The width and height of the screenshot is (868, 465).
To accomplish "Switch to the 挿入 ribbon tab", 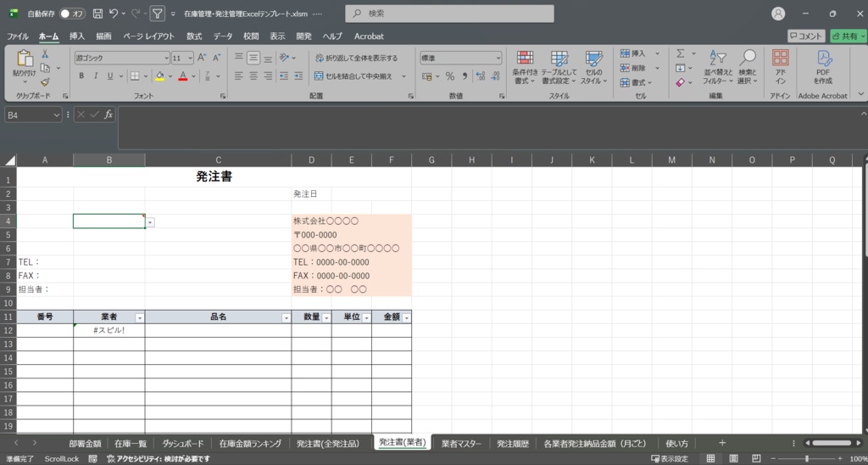I will (x=77, y=36).
